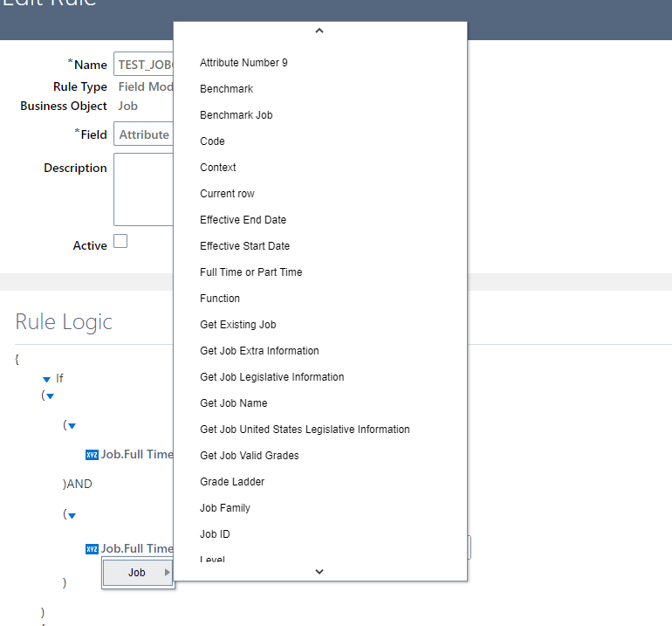The width and height of the screenshot is (672, 626).
Task: Select the xyz icon before the first Job.Full Time
Action: [x=92, y=455]
